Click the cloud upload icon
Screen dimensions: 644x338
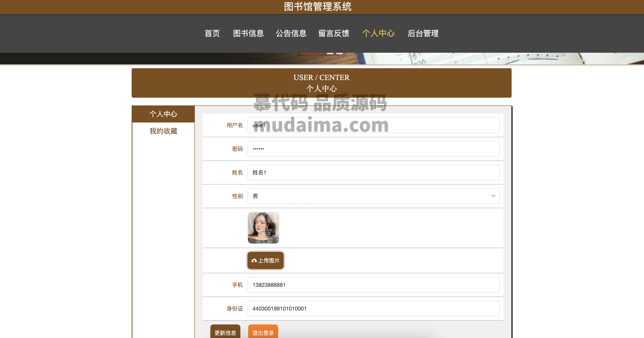(254, 260)
